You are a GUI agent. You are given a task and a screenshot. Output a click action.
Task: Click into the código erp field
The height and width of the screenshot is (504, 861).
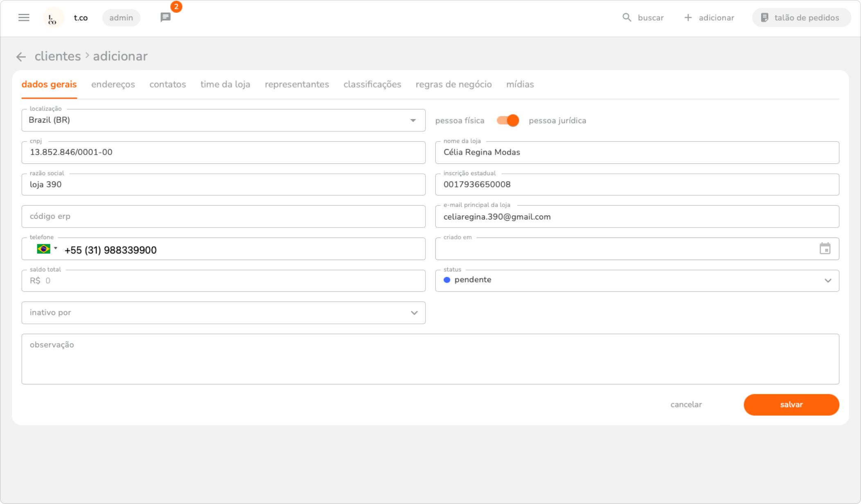tap(223, 216)
